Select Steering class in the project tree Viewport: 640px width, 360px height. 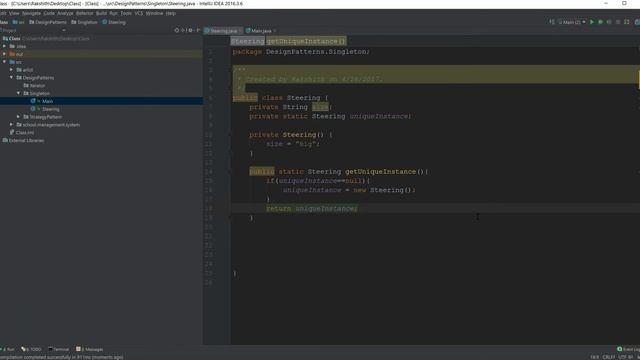pyautogui.click(x=51, y=109)
